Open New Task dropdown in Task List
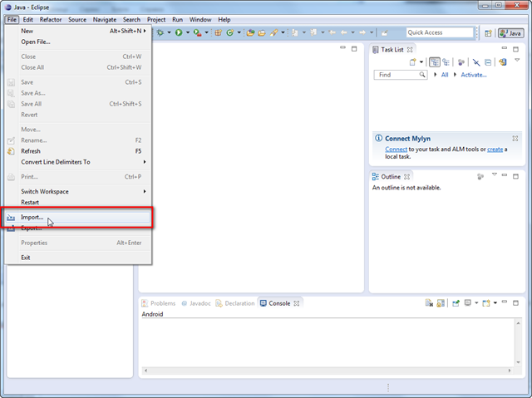This screenshot has width=532, height=398. click(421, 62)
